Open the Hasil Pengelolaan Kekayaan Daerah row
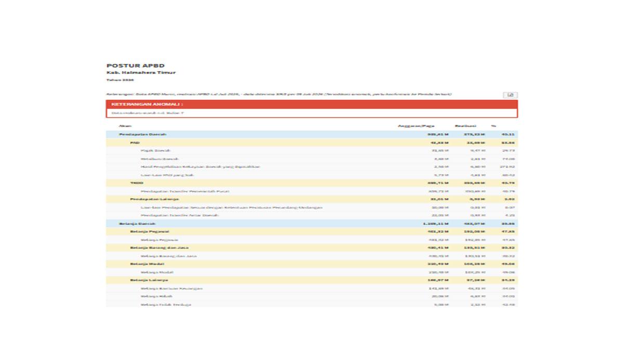 311,167
